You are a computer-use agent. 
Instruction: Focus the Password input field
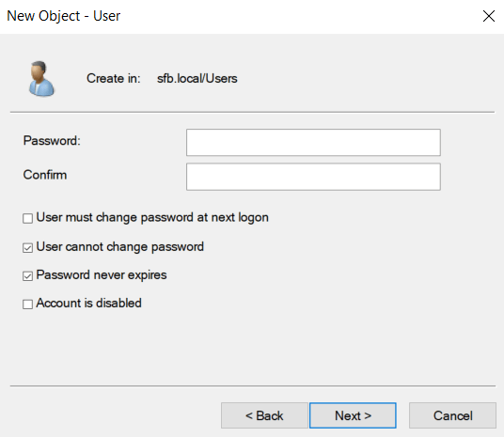point(313,143)
